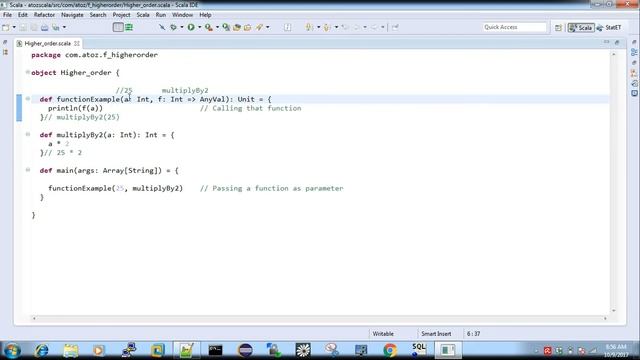Open the Edit menu
Screen dimensions: 640x360
point(23,15)
